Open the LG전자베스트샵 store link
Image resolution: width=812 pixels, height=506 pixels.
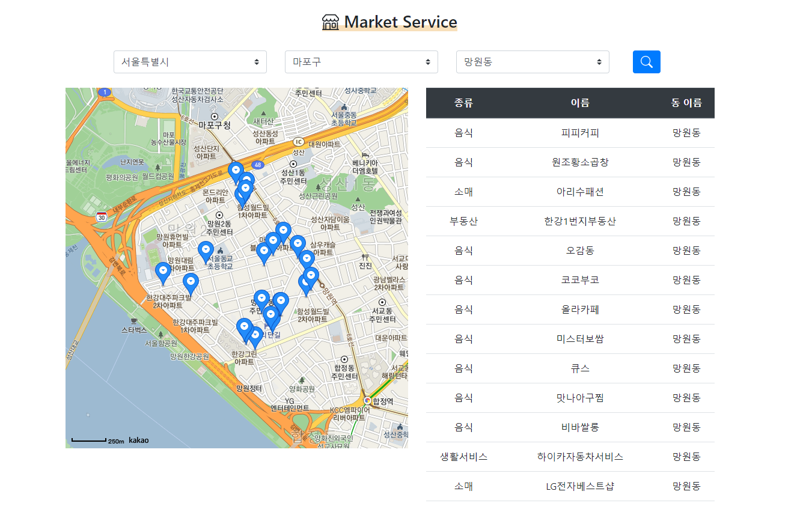579,486
